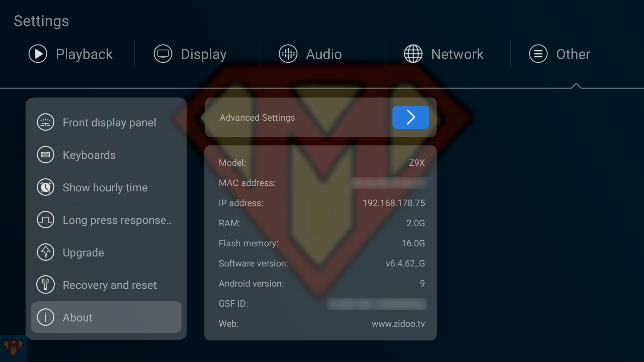Image resolution: width=644 pixels, height=362 pixels.
Task: Click the Display settings icon
Action: (x=164, y=54)
